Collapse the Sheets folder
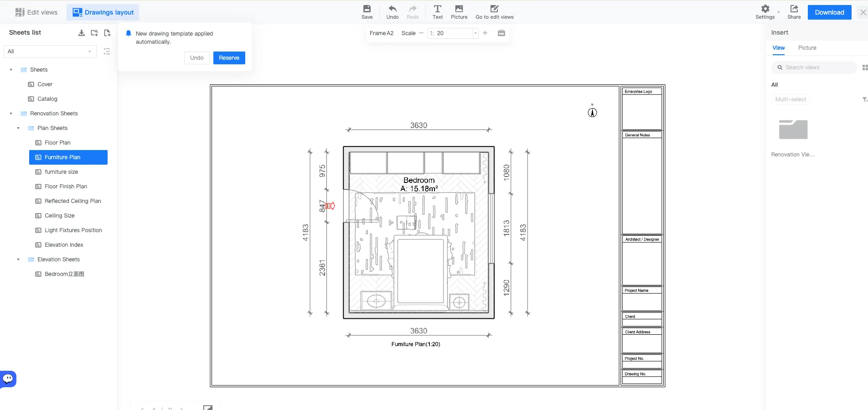 click(x=11, y=70)
